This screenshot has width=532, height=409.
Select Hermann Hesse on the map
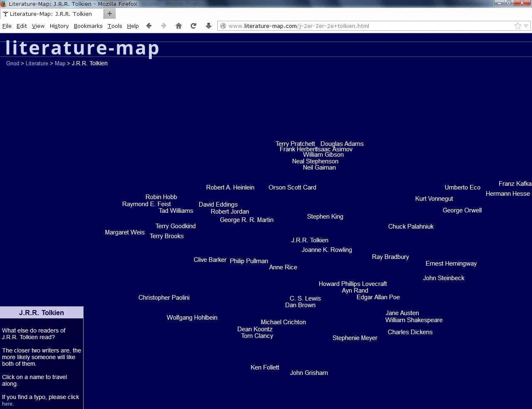(x=508, y=194)
